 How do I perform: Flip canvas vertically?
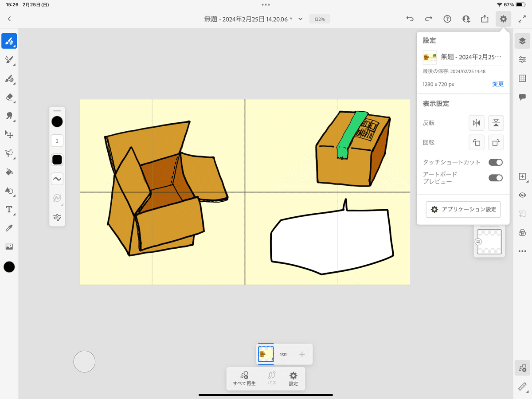point(496,123)
